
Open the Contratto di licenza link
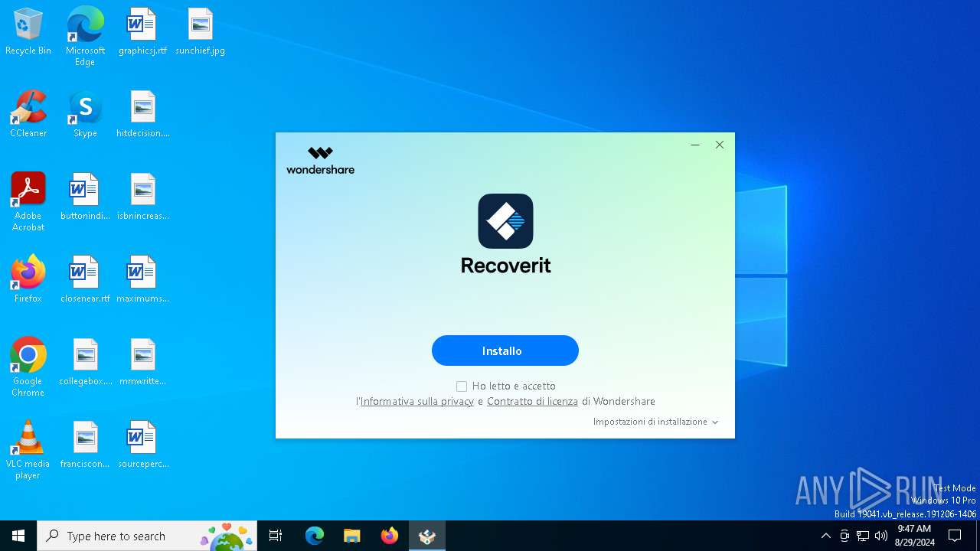point(532,401)
